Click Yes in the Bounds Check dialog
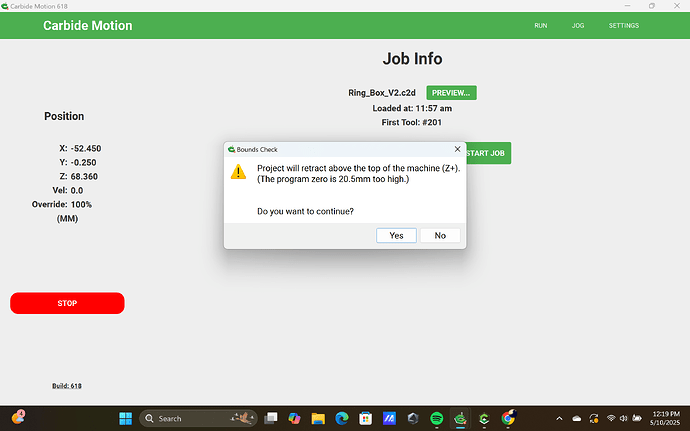Screen dimensions: 690x431 pyautogui.click(x=396, y=236)
